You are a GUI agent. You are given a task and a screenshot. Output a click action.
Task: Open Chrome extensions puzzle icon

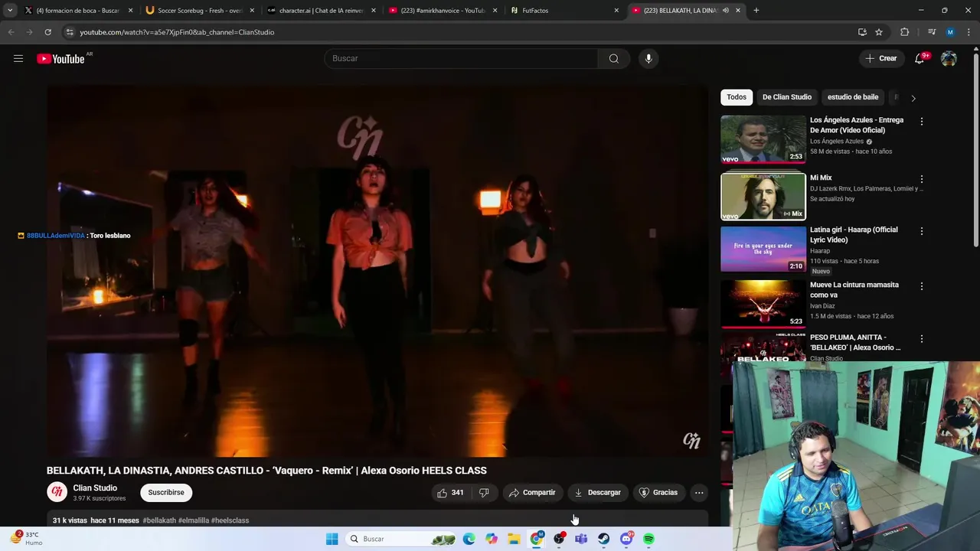[x=905, y=32]
